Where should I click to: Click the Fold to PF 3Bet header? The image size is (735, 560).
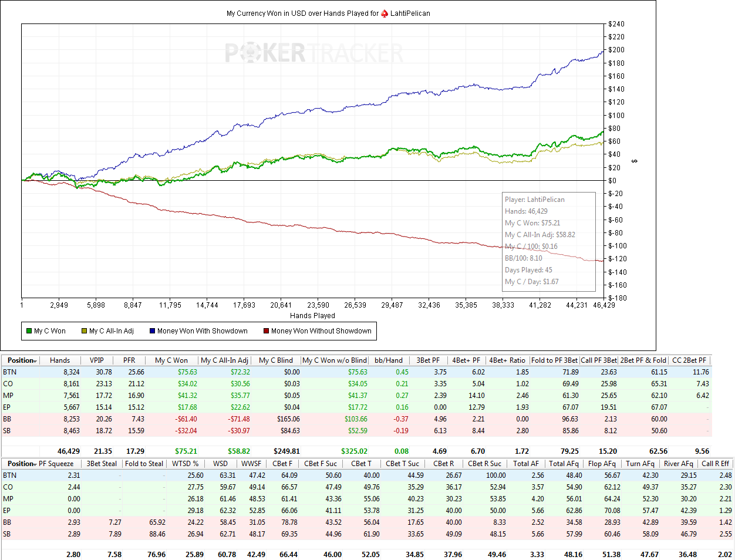click(555, 360)
